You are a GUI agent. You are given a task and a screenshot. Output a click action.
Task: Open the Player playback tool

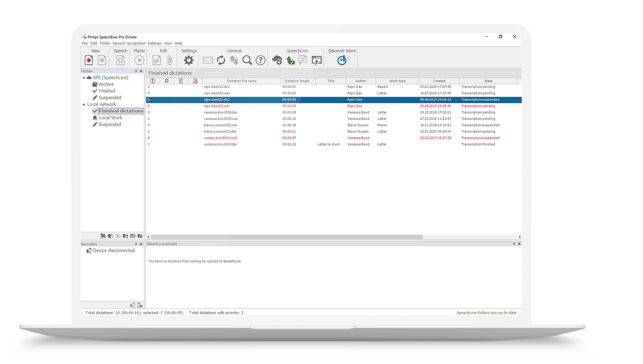pos(139,60)
